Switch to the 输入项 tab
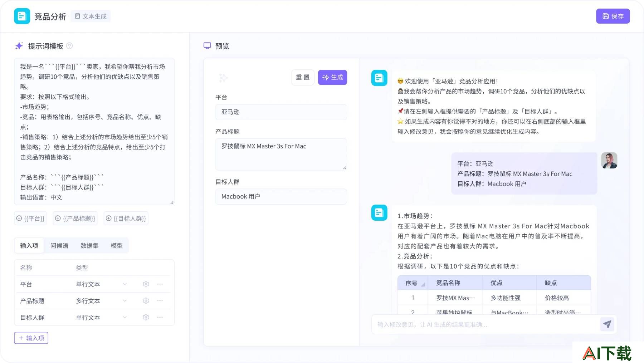644x363 pixels. pyautogui.click(x=29, y=246)
